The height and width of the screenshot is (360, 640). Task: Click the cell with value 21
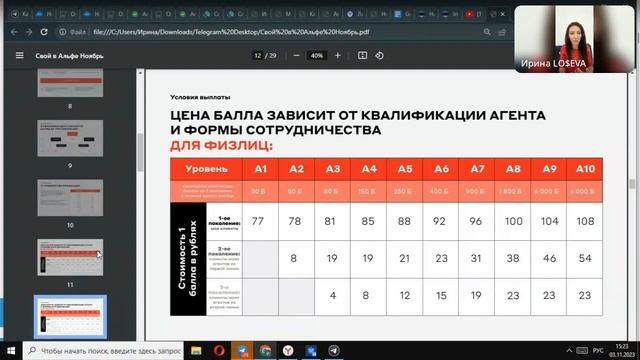click(404, 259)
